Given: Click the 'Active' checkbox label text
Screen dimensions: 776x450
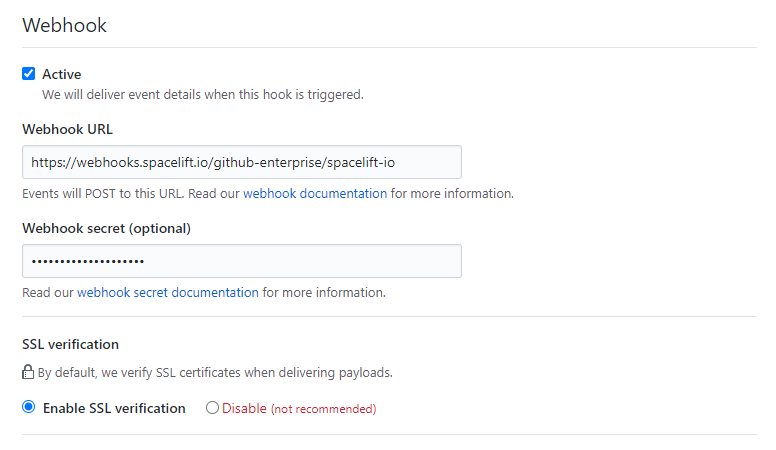Looking at the screenshot, I should tap(61, 74).
